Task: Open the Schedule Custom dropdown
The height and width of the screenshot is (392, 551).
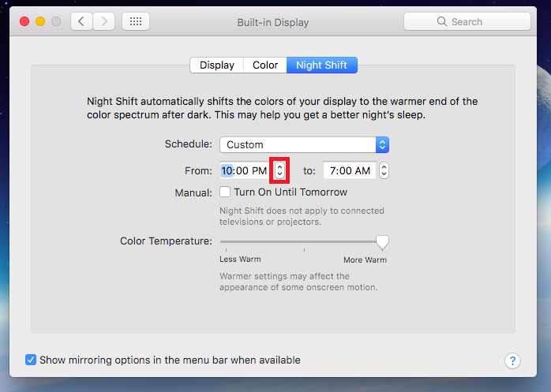Action: coord(305,144)
